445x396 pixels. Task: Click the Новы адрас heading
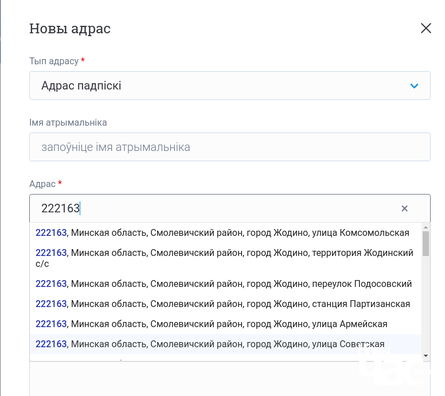pos(70,29)
